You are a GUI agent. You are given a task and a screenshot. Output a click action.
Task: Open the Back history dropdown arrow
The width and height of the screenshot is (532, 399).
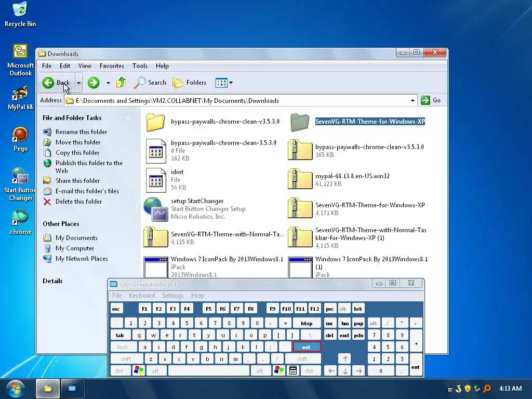point(78,83)
